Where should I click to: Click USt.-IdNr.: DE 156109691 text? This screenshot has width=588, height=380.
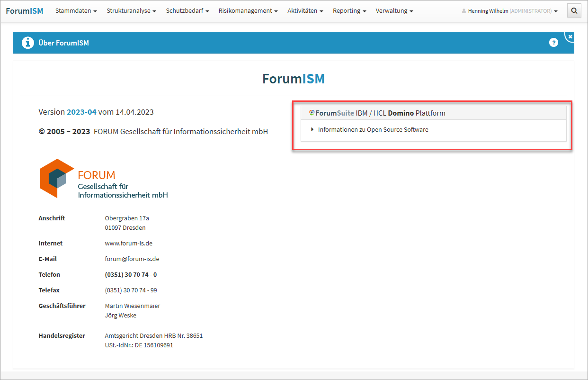pos(139,345)
